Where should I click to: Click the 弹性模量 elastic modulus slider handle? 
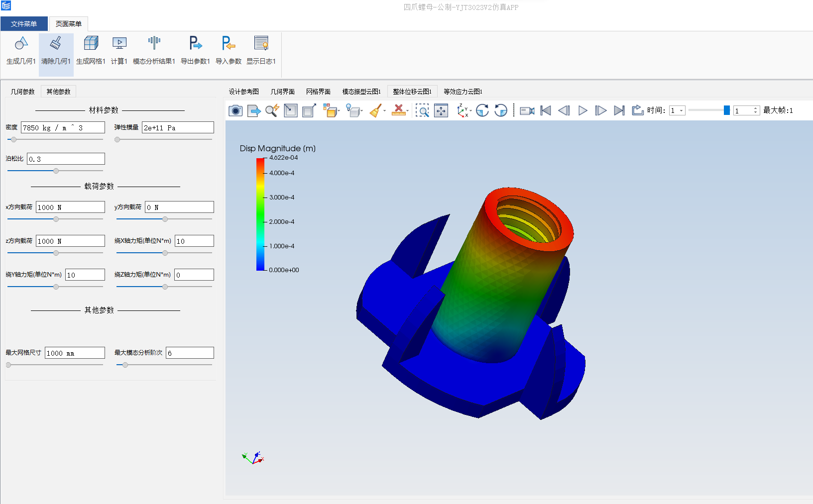pos(117,140)
